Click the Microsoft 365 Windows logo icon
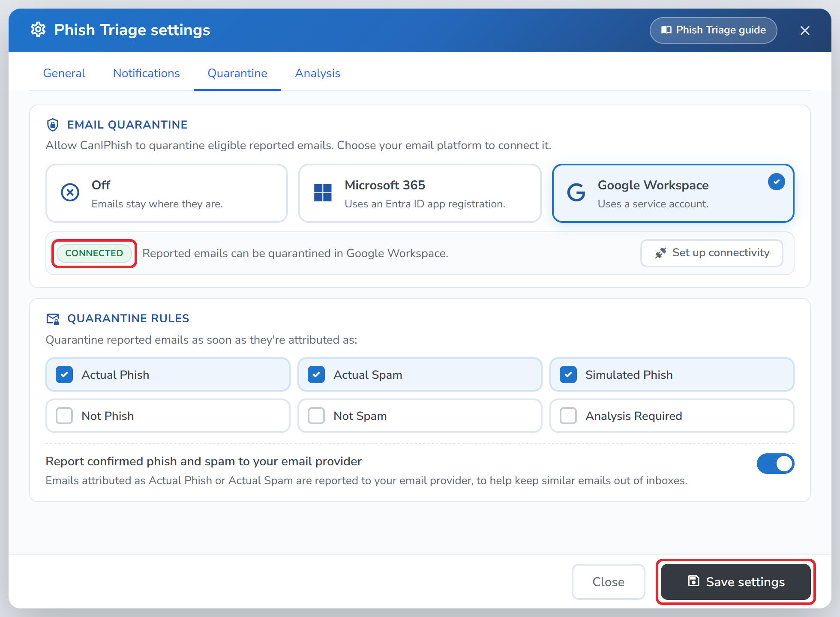The height and width of the screenshot is (617, 840). [323, 193]
